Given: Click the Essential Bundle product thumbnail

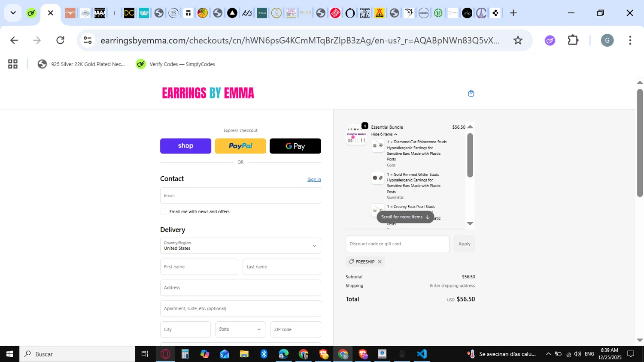Looking at the screenshot, I should tap(356, 135).
